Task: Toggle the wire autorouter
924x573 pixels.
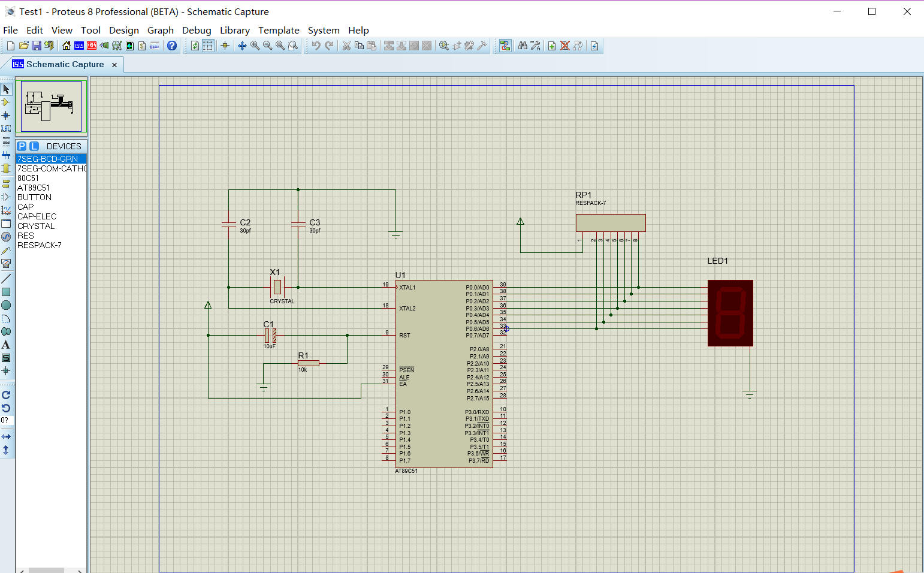Action: (505, 46)
